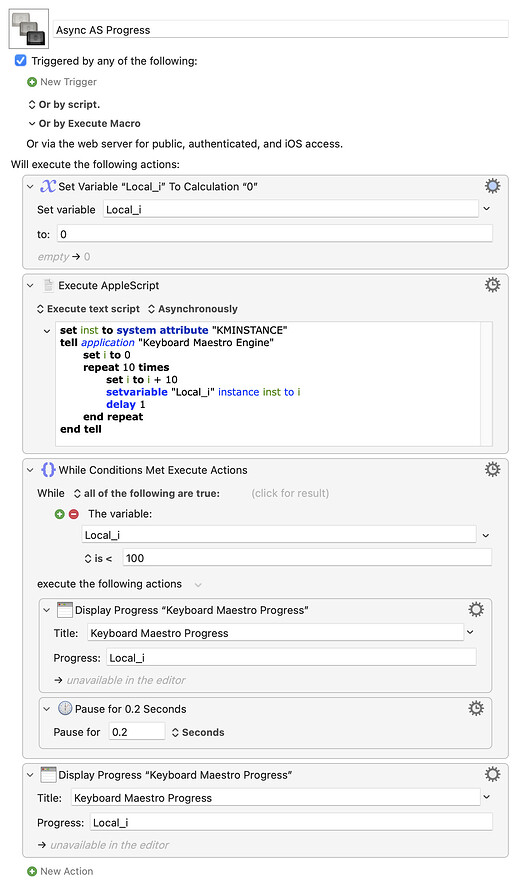Collapse the Pause for 0.2 Seconds action
This screenshot has width=517, height=885.
(x=47, y=709)
